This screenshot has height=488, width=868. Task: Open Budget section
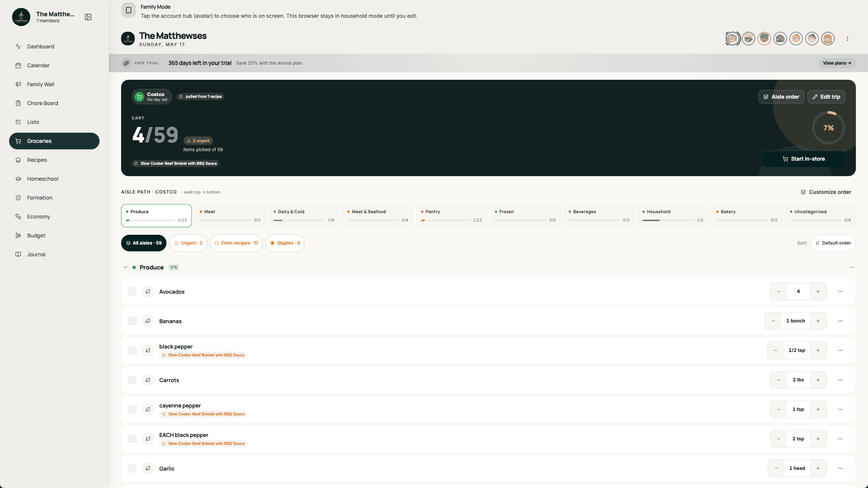[x=54, y=235]
